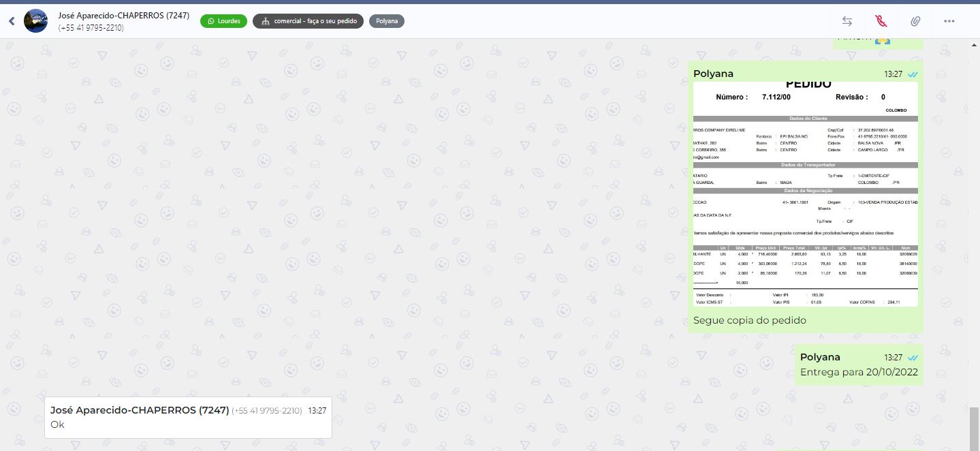
Task: Click the chat scrollbar thumb
Action: [974, 428]
